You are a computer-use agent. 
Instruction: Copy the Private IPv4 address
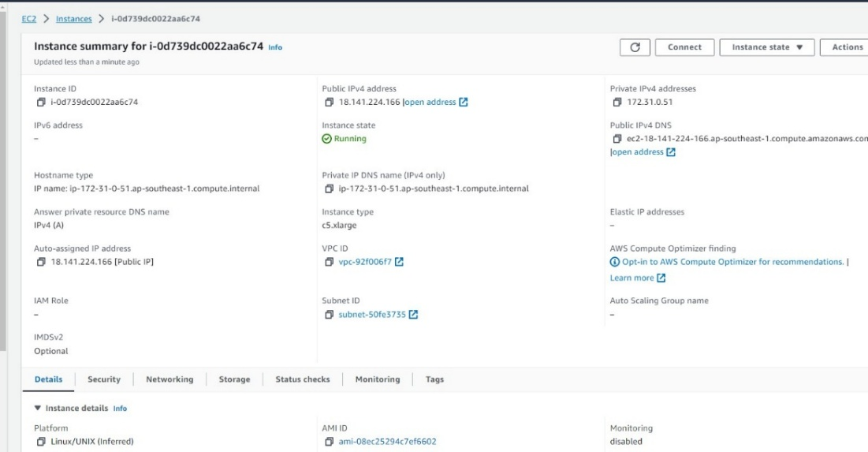pos(617,103)
